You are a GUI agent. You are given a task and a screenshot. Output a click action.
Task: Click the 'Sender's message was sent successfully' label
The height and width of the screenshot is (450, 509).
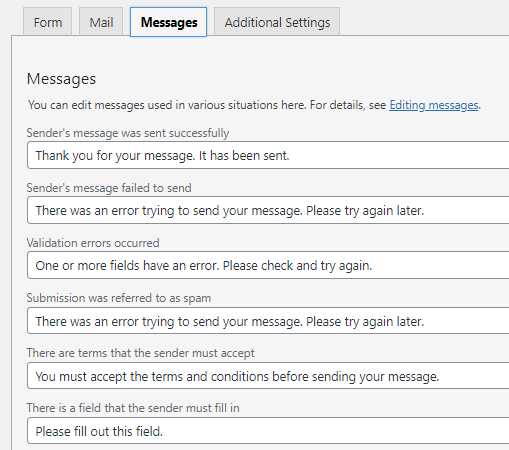tap(128, 133)
